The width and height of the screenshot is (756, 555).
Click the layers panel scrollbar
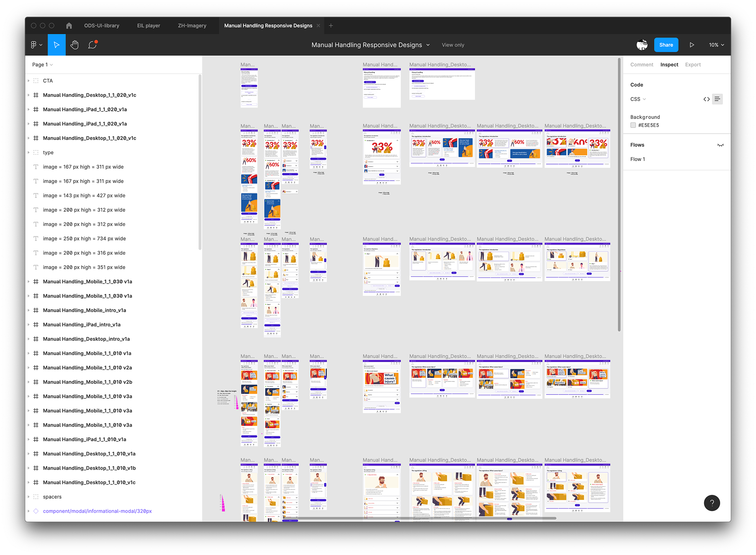click(x=200, y=162)
